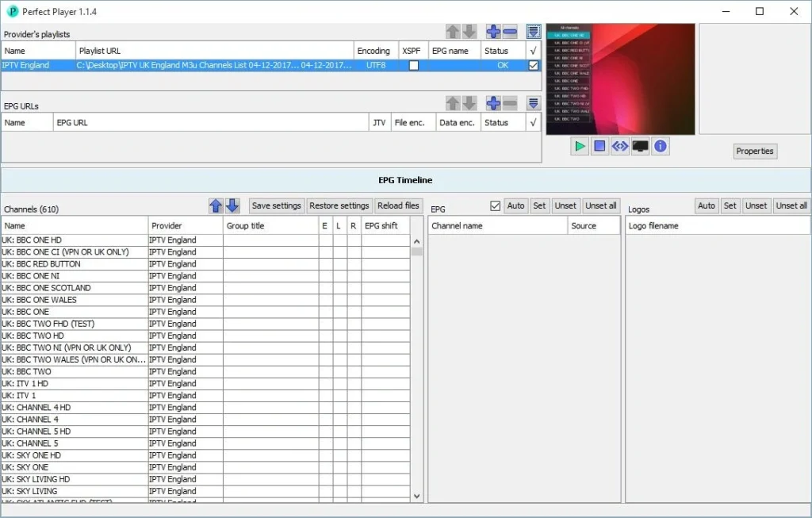Click Logos Unset button
812x518 pixels.
[756, 205]
